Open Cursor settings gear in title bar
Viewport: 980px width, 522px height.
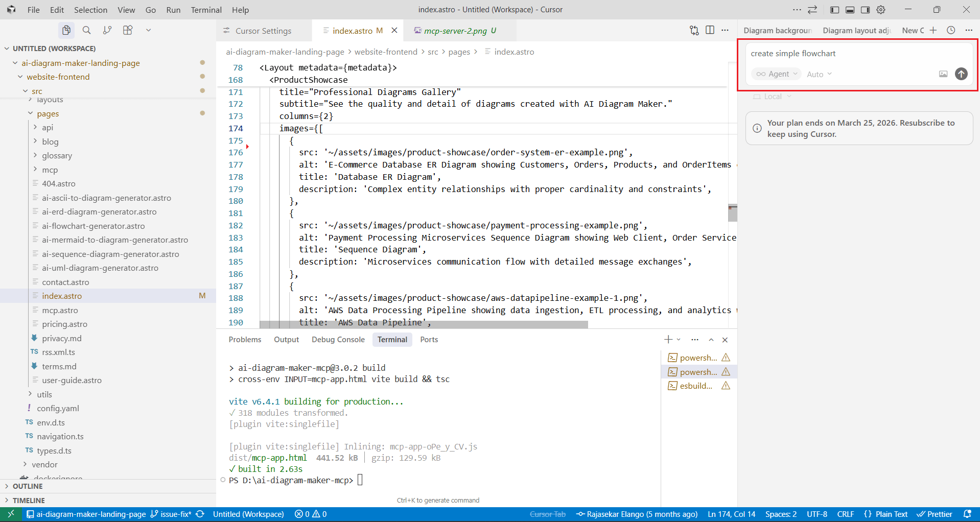coord(881,10)
